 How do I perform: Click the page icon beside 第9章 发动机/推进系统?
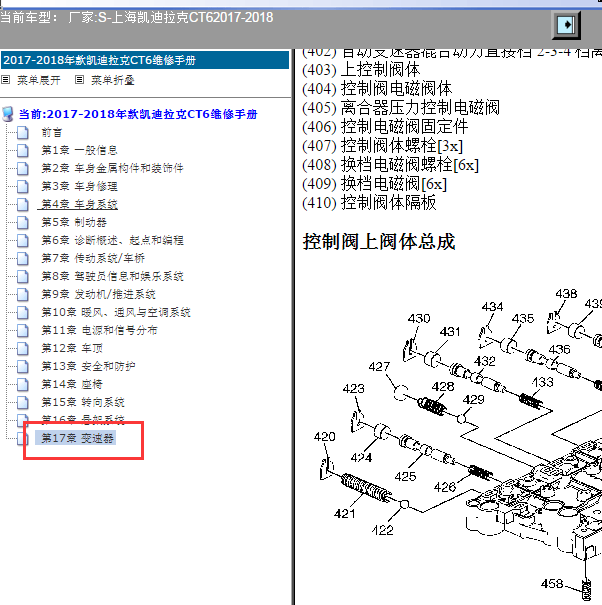(x=23, y=294)
